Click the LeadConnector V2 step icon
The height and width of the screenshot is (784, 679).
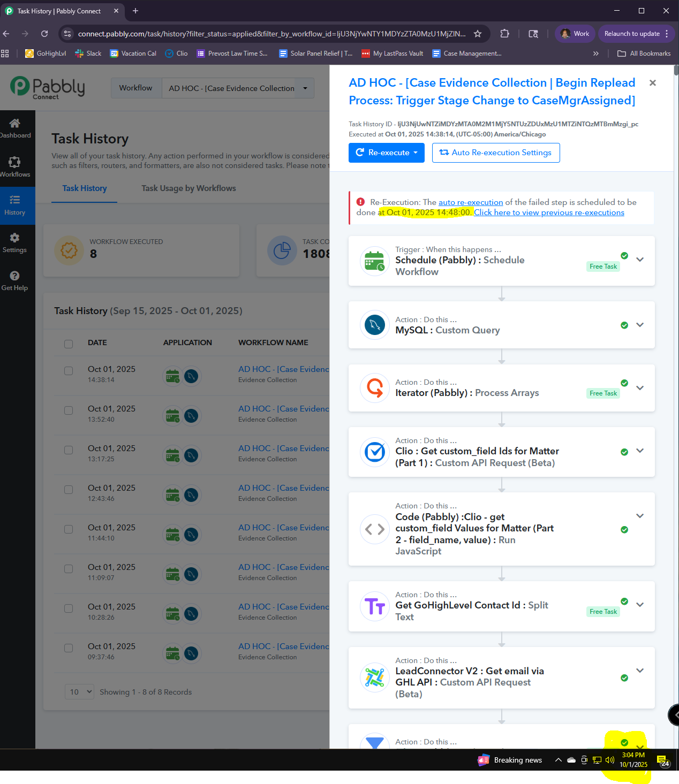(375, 678)
